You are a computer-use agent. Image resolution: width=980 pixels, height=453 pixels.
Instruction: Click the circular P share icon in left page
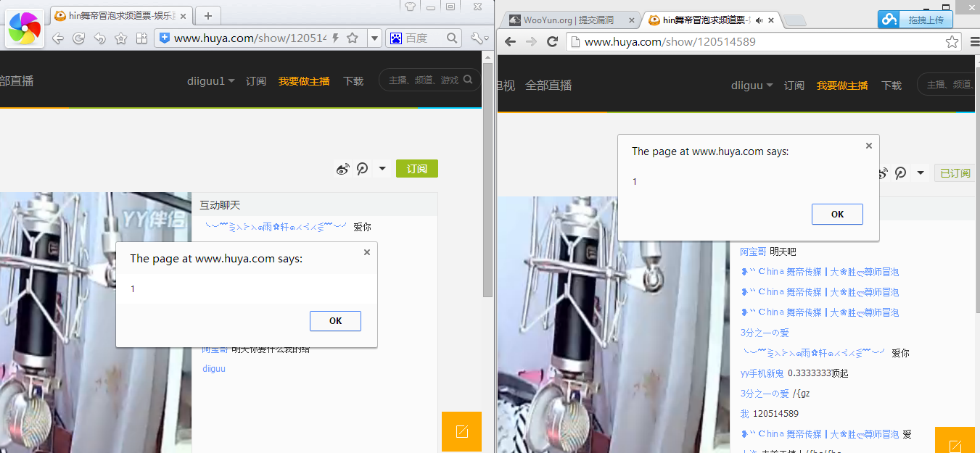point(362,170)
